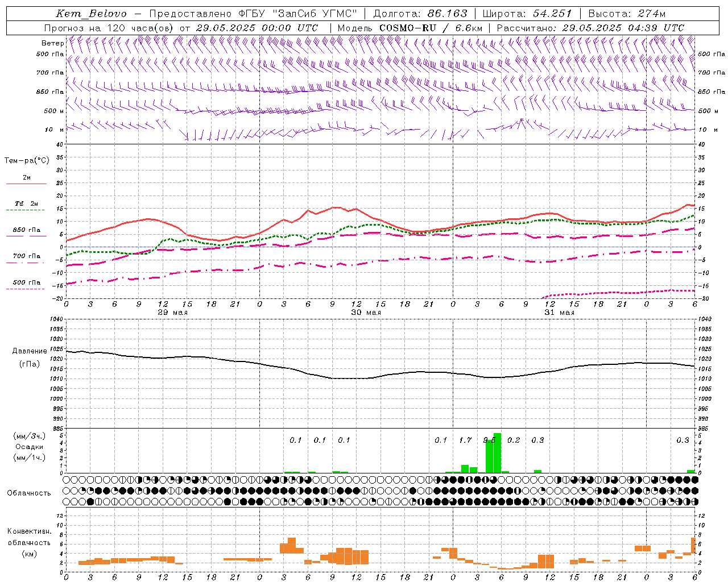Click the 31 мая date label
The width and height of the screenshot is (728, 582).
coord(559,313)
